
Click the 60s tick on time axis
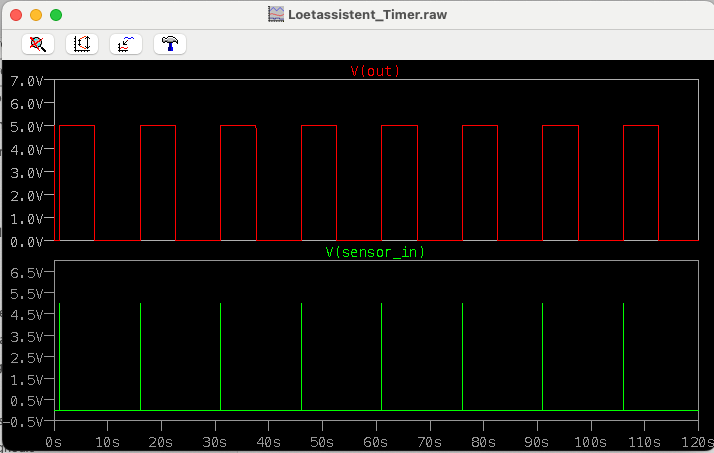[x=377, y=441]
